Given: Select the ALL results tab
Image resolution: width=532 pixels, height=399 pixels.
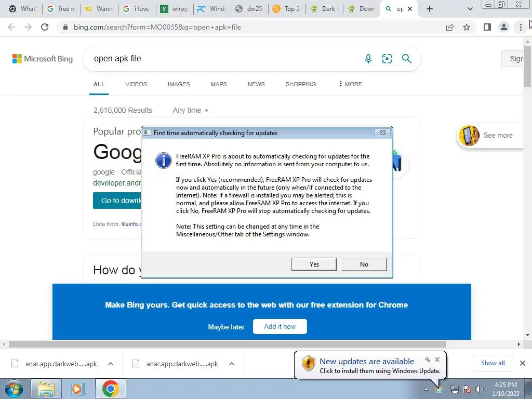Looking at the screenshot, I should pyautogui.click(x=99, y=84).
